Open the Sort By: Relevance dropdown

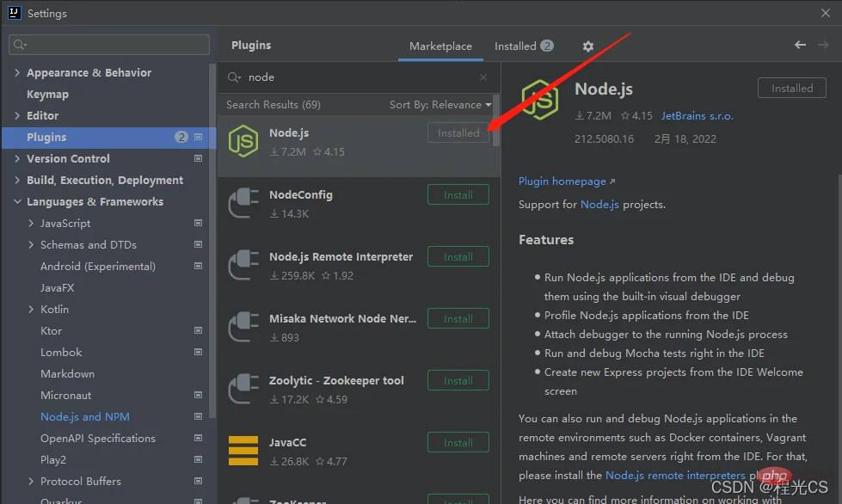point(440,105)
